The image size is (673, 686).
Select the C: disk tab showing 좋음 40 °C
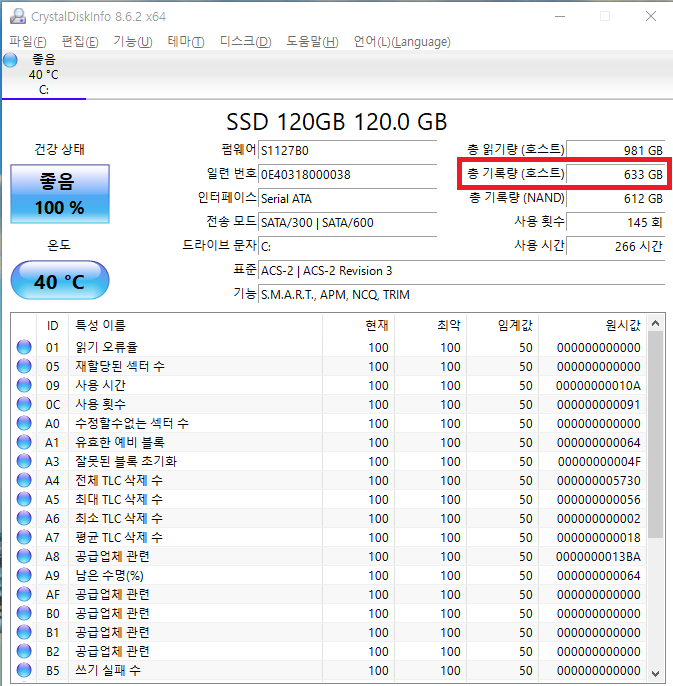click(44, 74)
